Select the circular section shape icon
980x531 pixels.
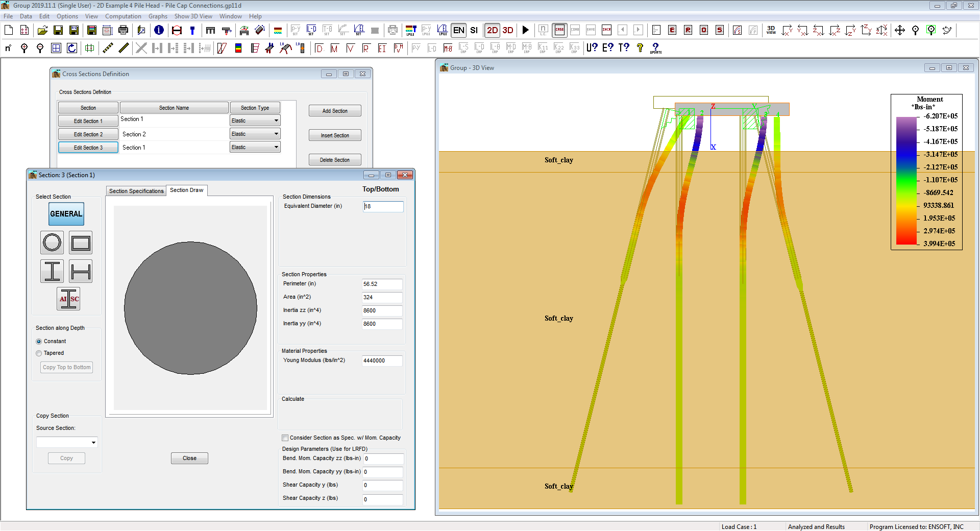[x=52, y=243]
